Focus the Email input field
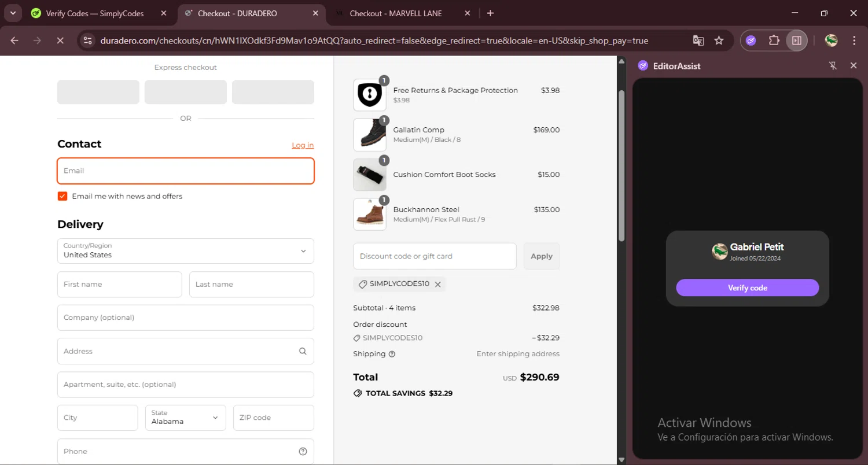 (x=186, y=171)
